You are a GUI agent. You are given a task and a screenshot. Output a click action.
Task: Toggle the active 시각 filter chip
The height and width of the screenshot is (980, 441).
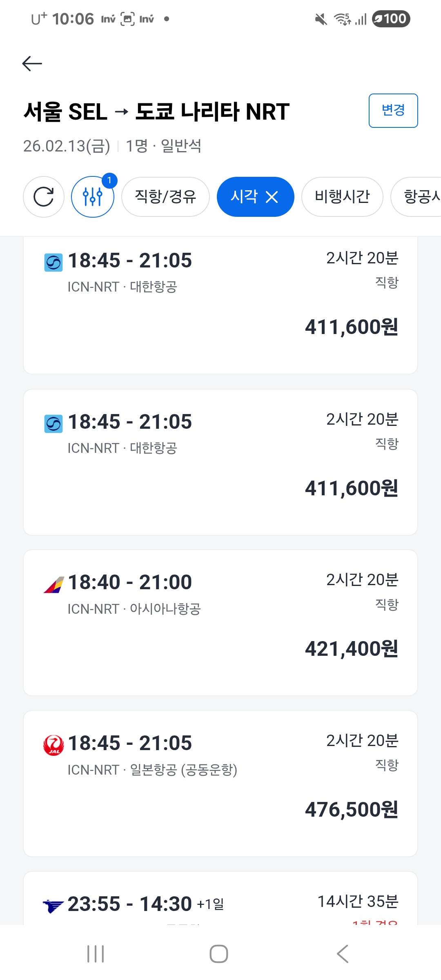click(x=244, y=197)
